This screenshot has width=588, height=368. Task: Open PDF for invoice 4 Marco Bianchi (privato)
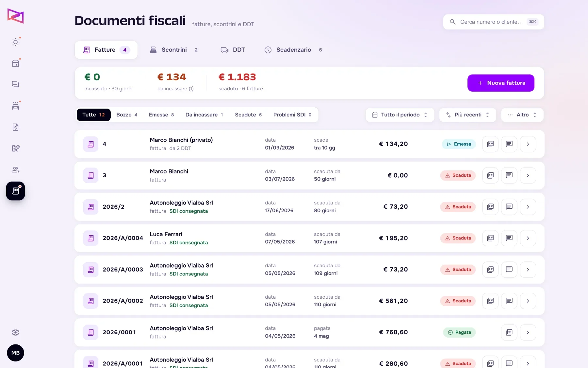tap(490, 144)
